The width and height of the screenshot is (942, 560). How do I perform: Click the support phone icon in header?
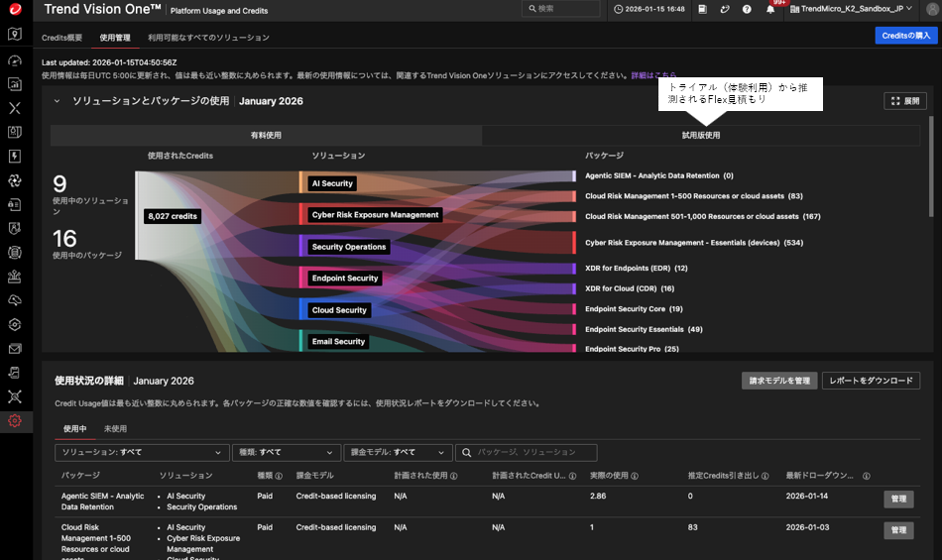click(725, 9)
